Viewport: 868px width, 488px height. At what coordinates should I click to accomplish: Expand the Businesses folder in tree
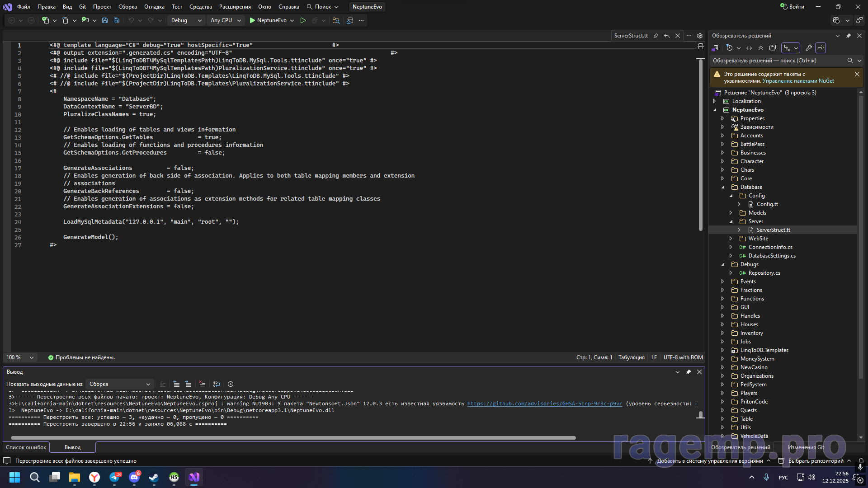coord(722,153)
